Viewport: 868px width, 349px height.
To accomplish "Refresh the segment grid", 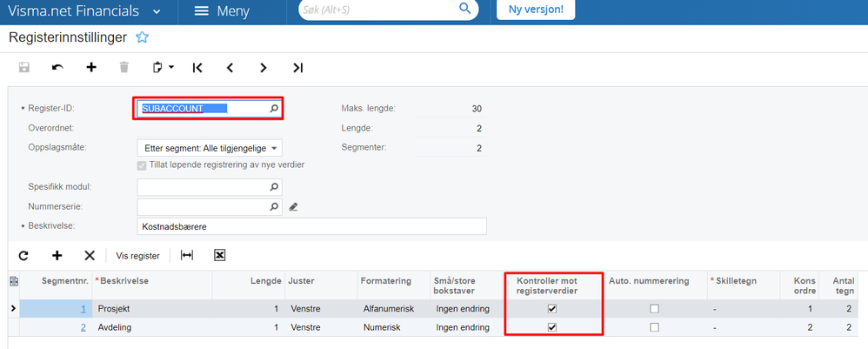I will (x=23, y=255).
